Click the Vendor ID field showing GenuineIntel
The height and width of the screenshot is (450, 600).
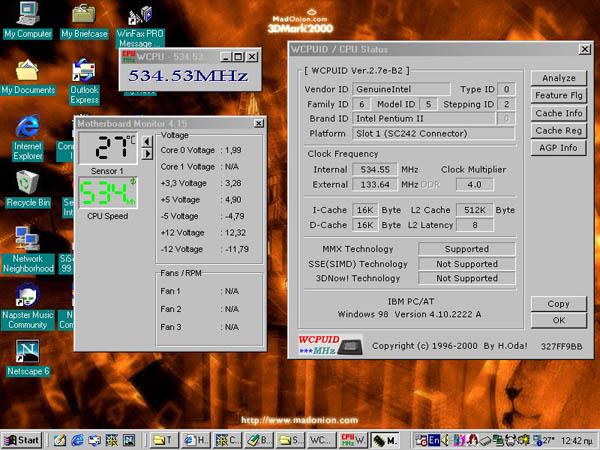point(401,89)
